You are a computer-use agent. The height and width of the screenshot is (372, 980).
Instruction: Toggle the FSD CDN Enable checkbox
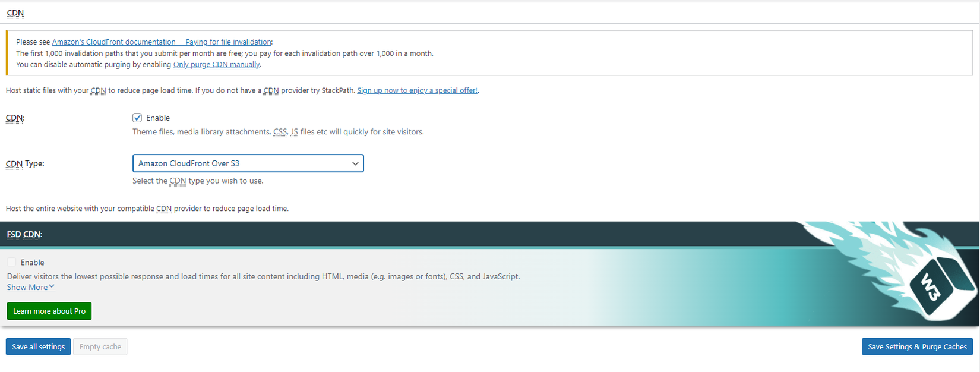pyautogui.click(x=12, y=262)
